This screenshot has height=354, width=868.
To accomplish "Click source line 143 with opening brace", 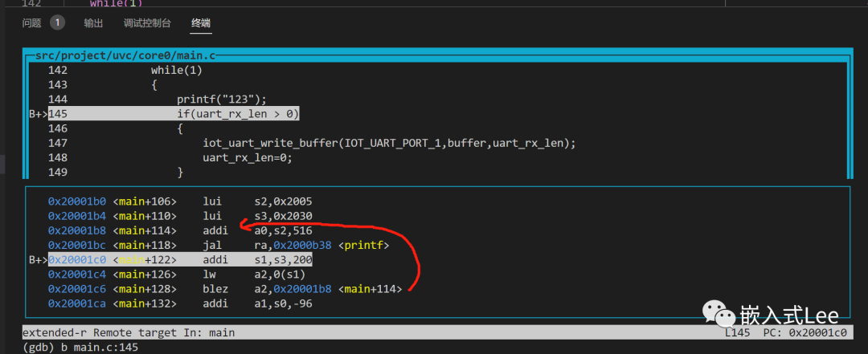I will tap(102, 84).
